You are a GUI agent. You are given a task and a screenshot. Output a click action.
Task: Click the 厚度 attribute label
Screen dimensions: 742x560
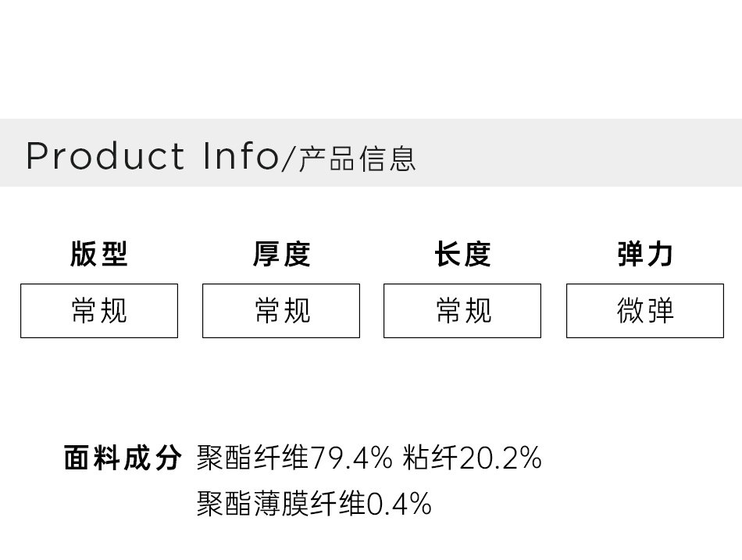pos(281,254)
